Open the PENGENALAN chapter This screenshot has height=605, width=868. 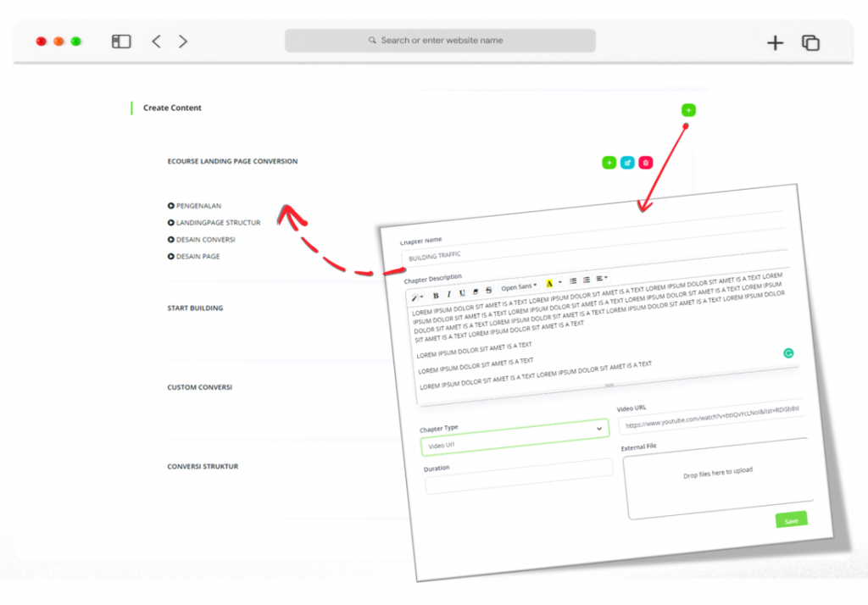coord(198,206)
